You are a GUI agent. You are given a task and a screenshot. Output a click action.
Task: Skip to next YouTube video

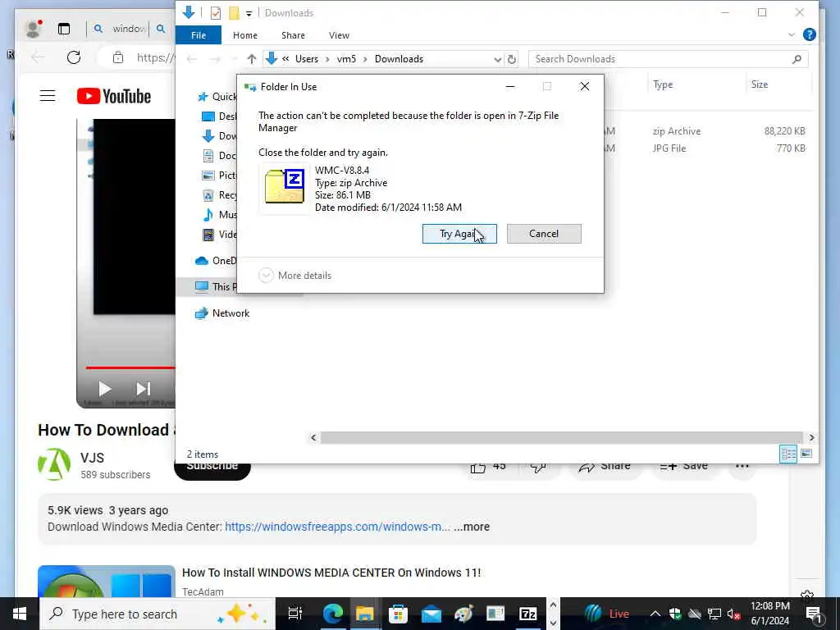[143, 389]
